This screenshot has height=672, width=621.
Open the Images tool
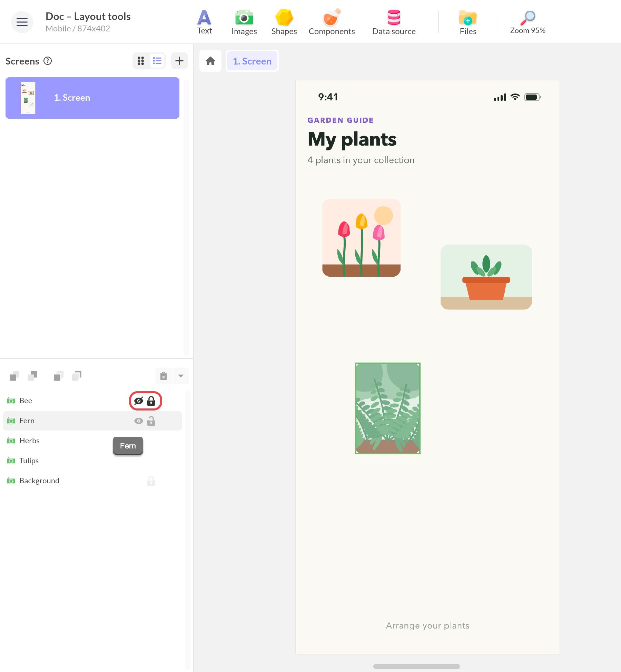244,22
